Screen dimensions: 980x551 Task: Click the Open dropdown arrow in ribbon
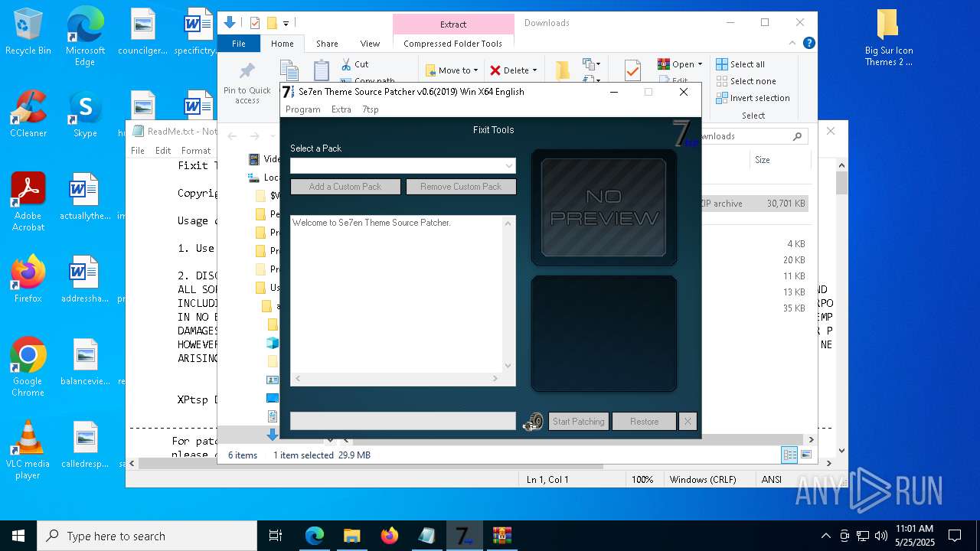pyautogui.click(x=700, y=64)
